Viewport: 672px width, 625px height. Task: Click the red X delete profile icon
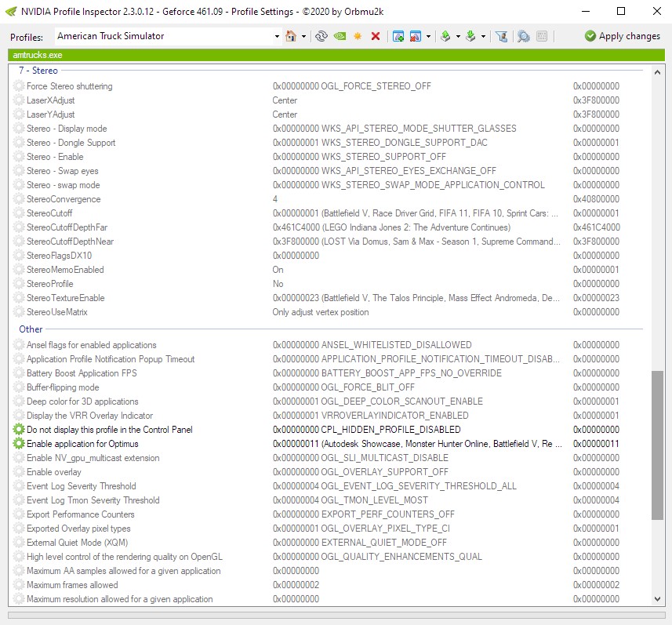point(376,36)
